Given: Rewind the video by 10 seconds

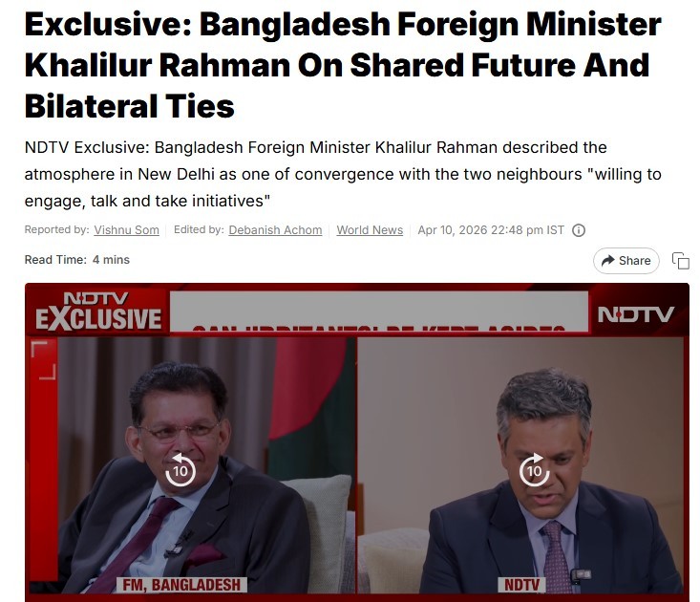Looking at the screenshot, I should coord(180,469).
